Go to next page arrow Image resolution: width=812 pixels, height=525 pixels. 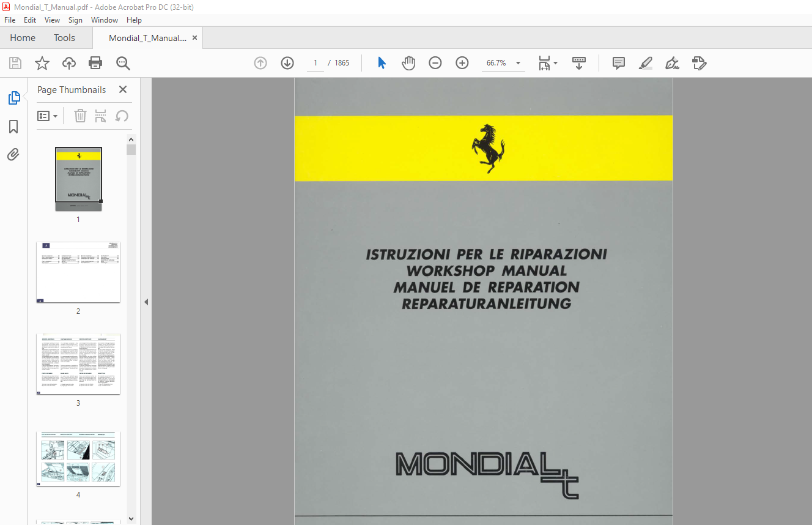[287, 63]
